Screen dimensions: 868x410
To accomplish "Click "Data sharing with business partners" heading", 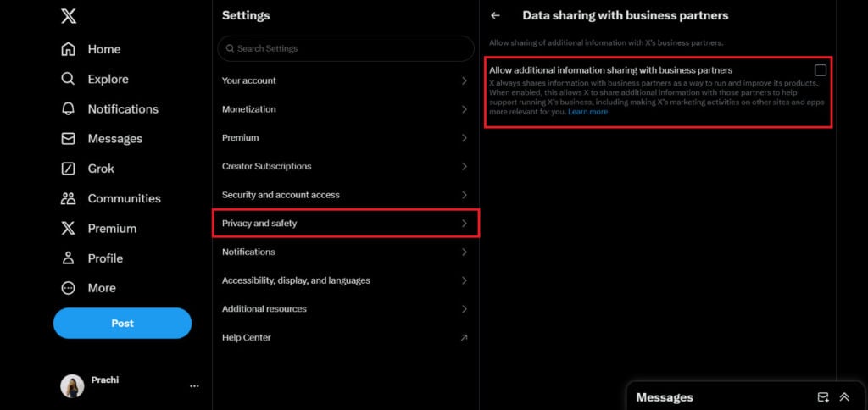I will coord(626,16).
